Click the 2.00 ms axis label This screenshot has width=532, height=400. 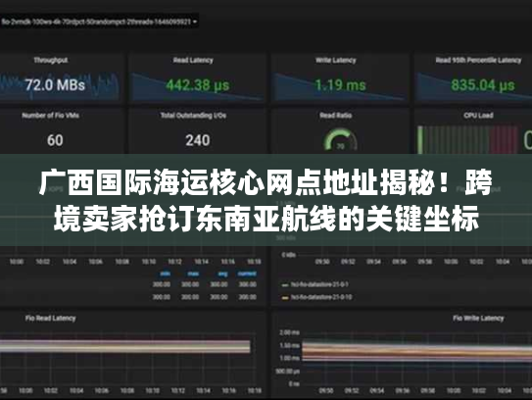pyautogui.click(x=289, y=332)
